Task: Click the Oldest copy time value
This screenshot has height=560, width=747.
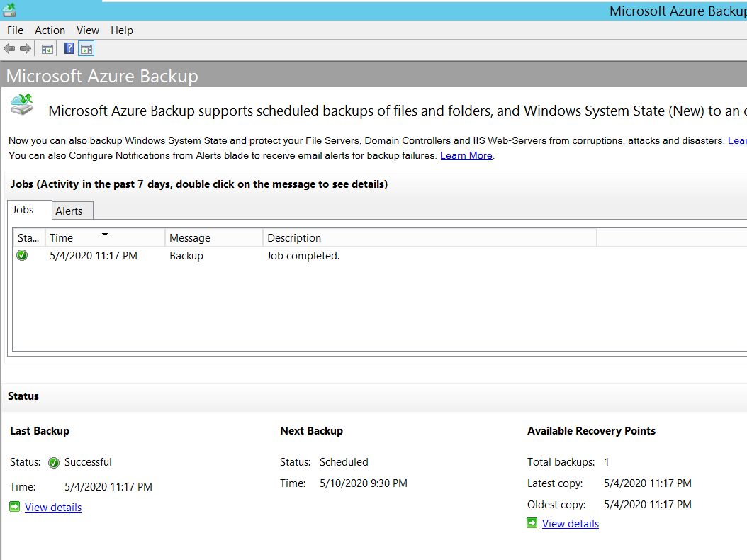Action: point(648,505)
